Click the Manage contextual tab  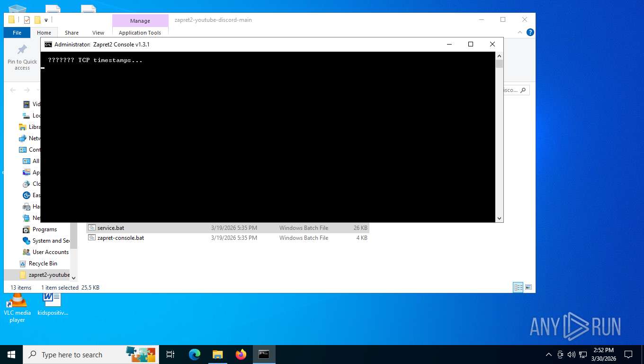pyautogui.click(x=140, y=21)
